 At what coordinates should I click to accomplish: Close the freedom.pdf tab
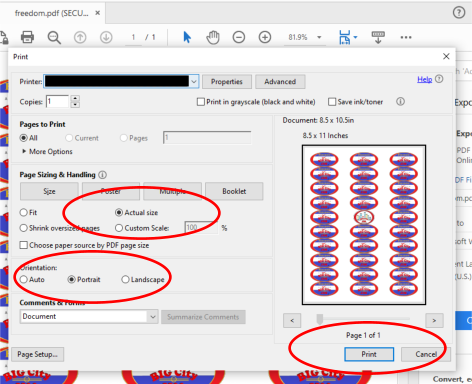[97, 13]
